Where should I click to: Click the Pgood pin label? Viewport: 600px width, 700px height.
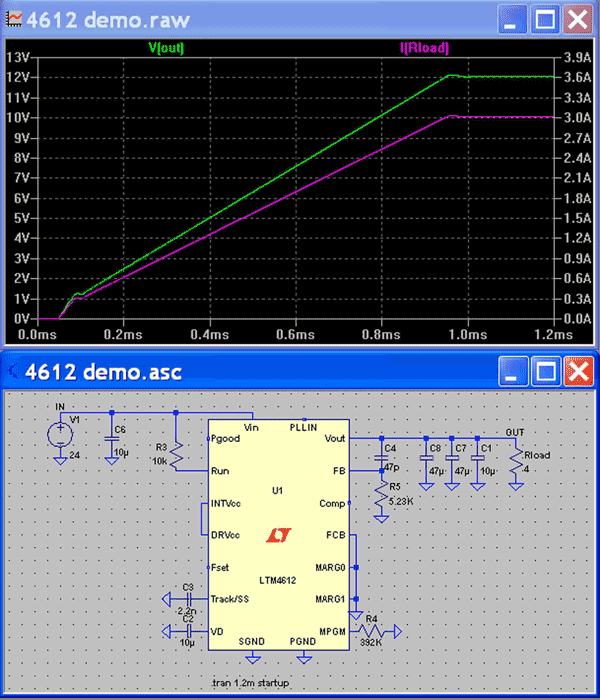(225, 439)
